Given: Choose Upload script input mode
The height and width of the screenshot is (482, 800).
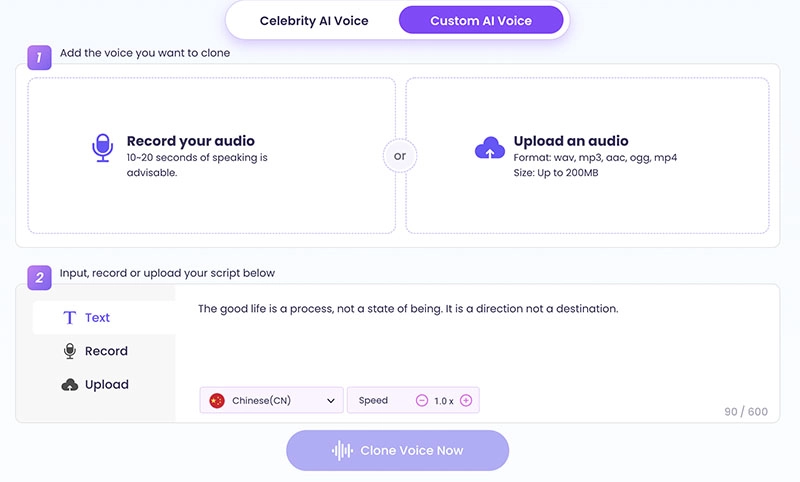Looking at the screenshot, I should (107, 385).
